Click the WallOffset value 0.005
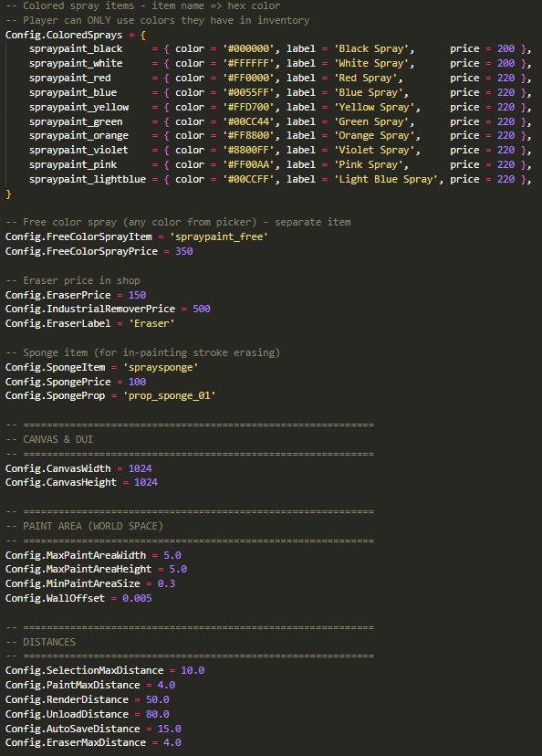The width and height of the screenshot is (542, 756). [x=137, y=598]
